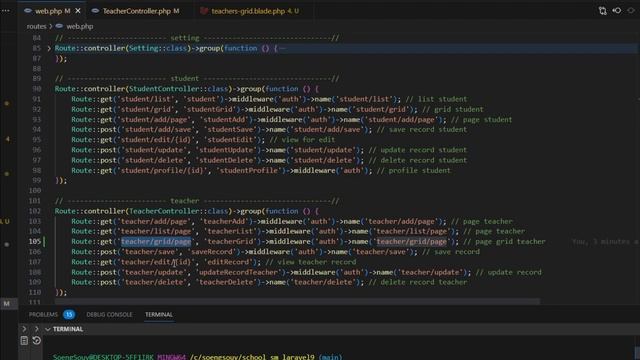
Task: Click 'saveRecord' on line 106
Action: click(x=212, y=252)
